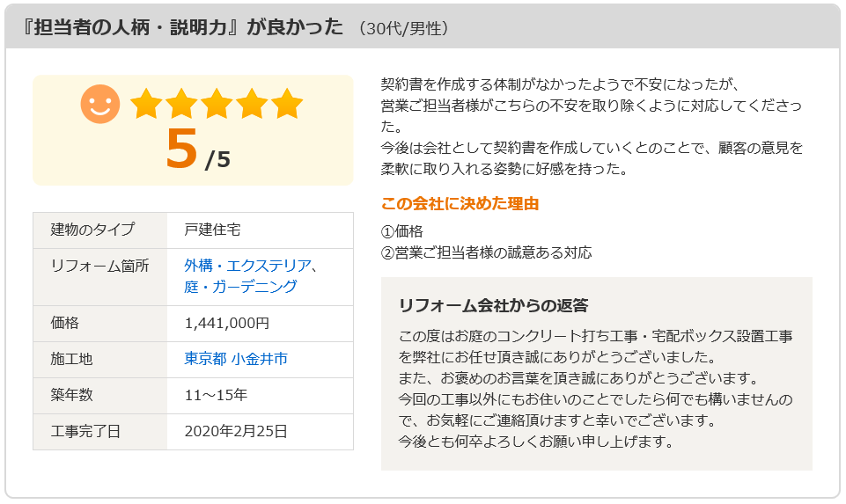Click the orange smiley face icon

(x=100, y=104)
